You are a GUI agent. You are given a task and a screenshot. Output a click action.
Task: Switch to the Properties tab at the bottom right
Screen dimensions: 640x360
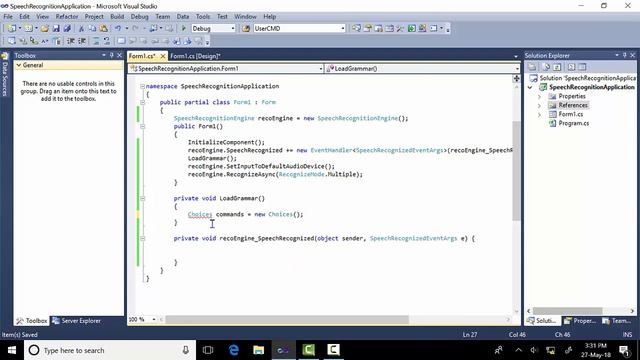coord(580,321)
